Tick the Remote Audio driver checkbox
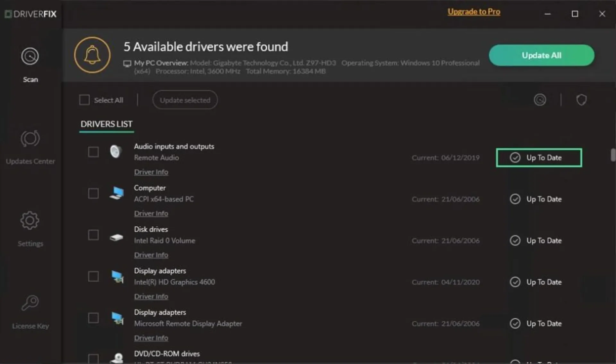Screen dimensions: 616x364 pyautogui.click(x=93, y=152)
